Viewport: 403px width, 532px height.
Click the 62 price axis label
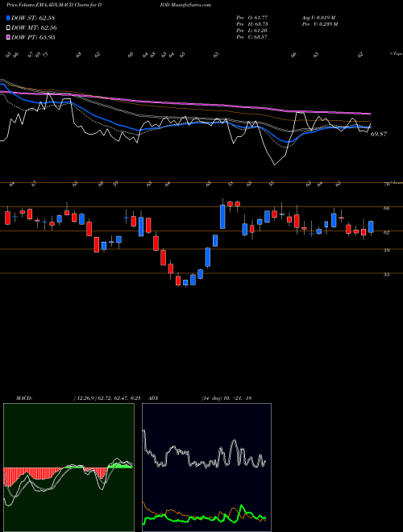(x=386, y=233)
